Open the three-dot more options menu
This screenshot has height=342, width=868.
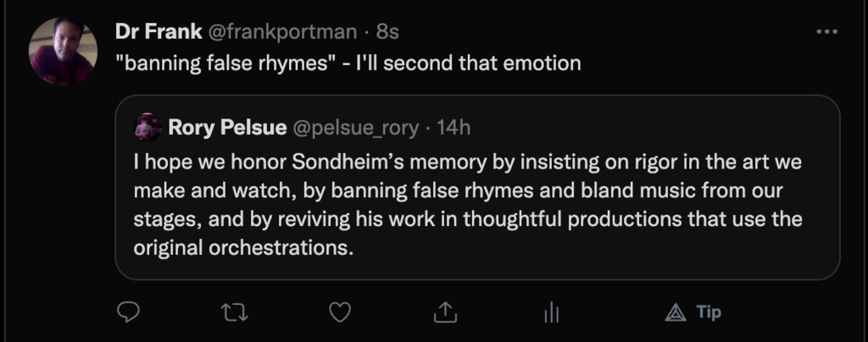click(x=826, y=31)
